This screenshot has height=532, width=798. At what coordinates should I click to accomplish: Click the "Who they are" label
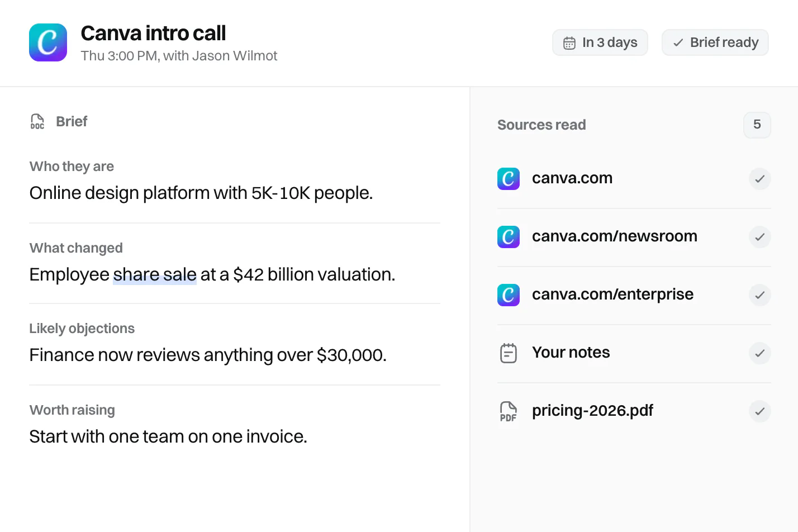[x=72, y=167]
